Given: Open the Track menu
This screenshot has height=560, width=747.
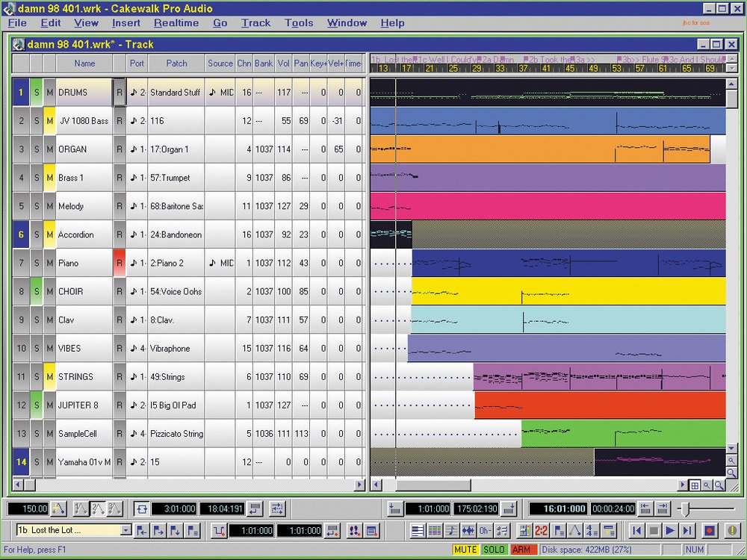Looking at the screenshot, I should tap(255, 23).
